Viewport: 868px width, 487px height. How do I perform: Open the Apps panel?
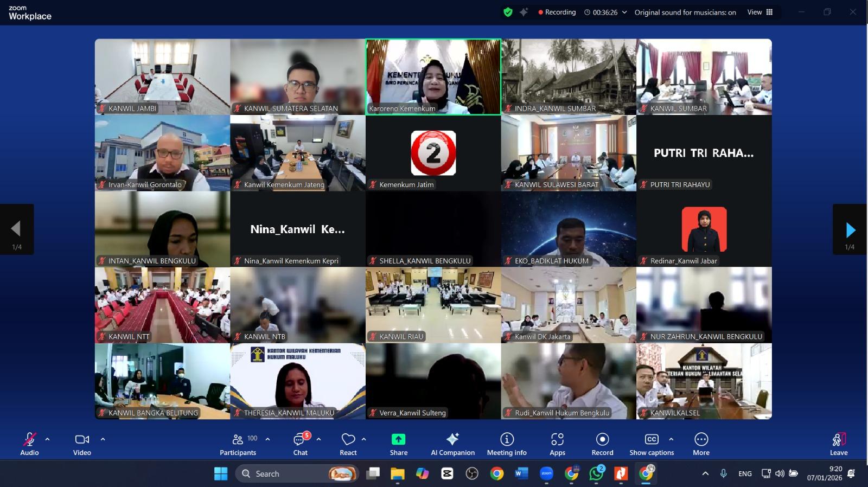557,444
